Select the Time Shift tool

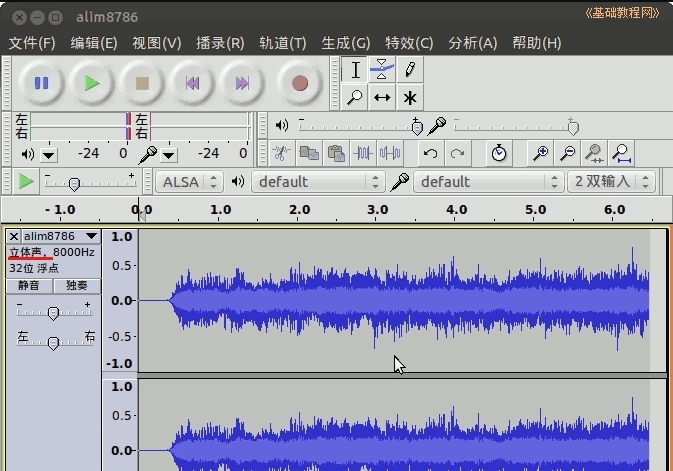382,97
